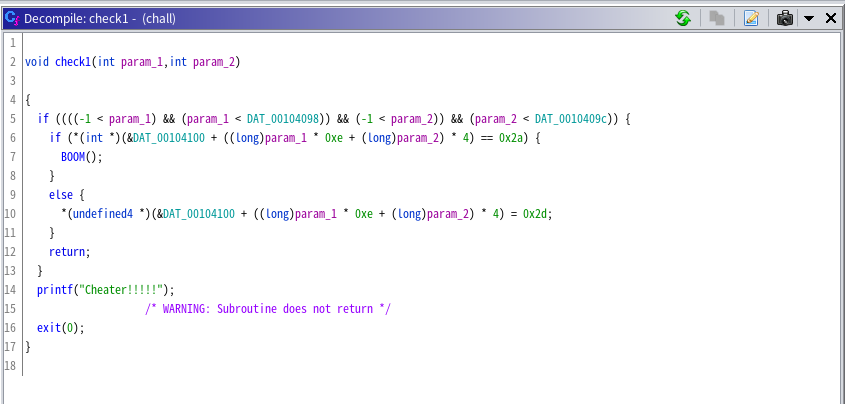
Task: Select param_1 in the function signature
Action: 142,62
